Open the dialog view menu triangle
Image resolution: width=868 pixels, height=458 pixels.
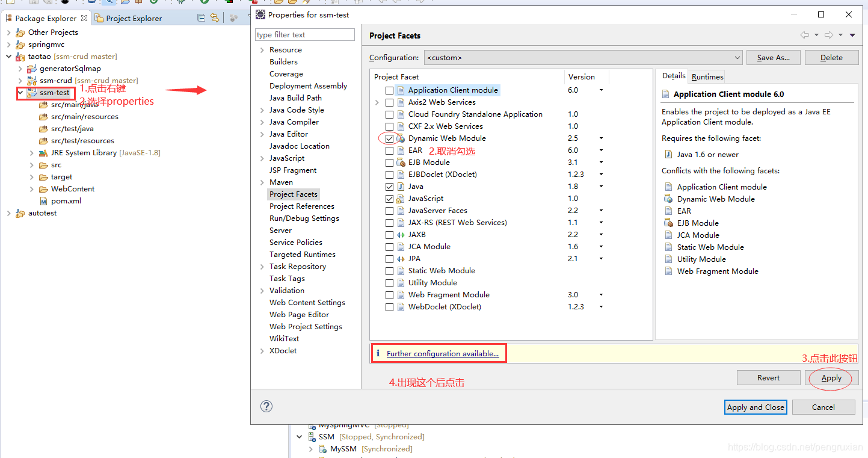[x=852, y=35]
